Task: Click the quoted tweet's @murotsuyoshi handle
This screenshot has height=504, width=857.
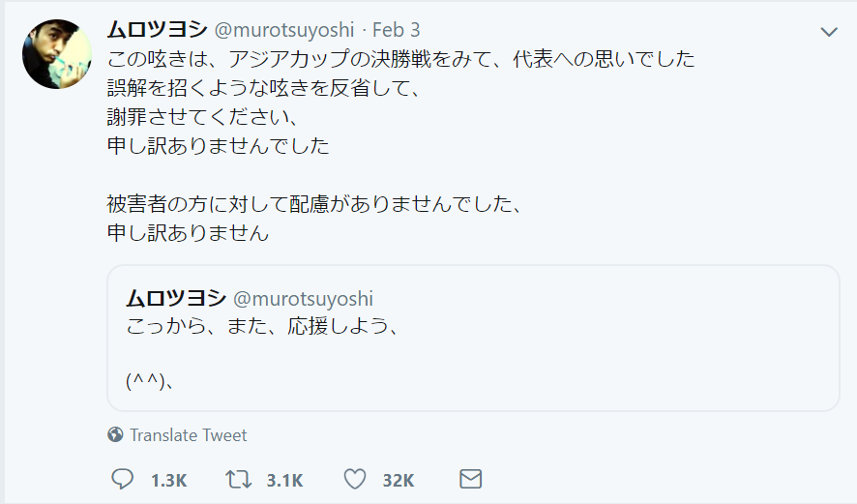Action: click(x=304, y=299)
